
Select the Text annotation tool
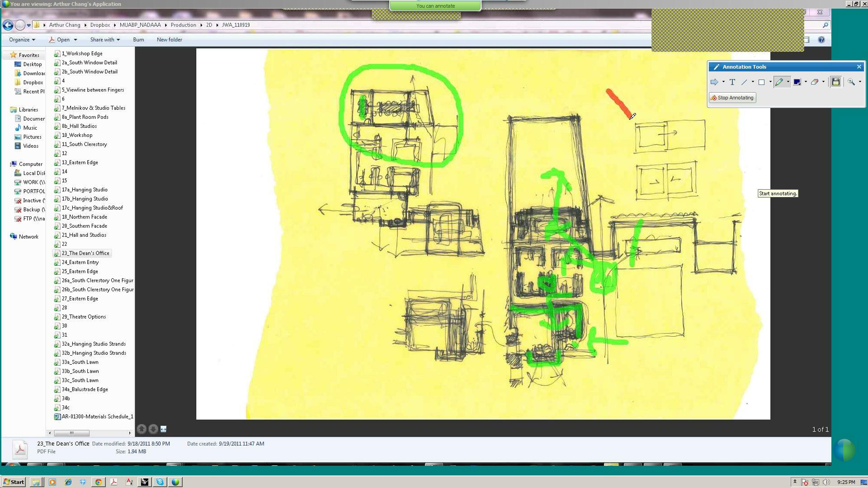[732, 82]
